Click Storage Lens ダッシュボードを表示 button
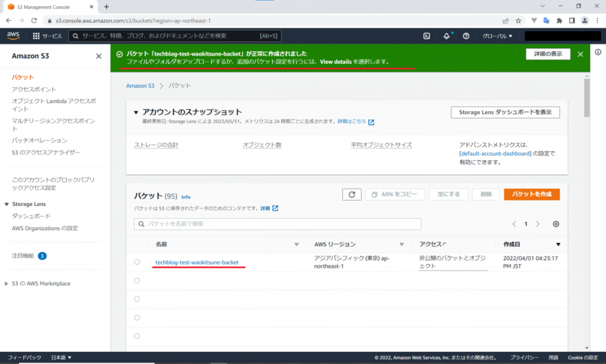Screen dimensions: 606x364 pos(505,113)
